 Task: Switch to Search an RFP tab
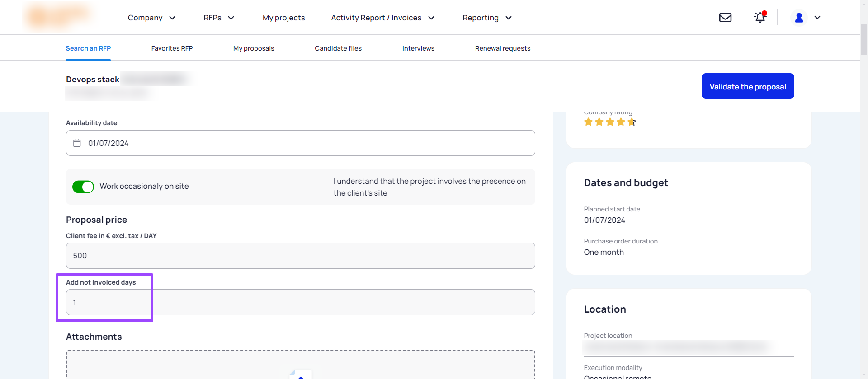coord(88,48)
